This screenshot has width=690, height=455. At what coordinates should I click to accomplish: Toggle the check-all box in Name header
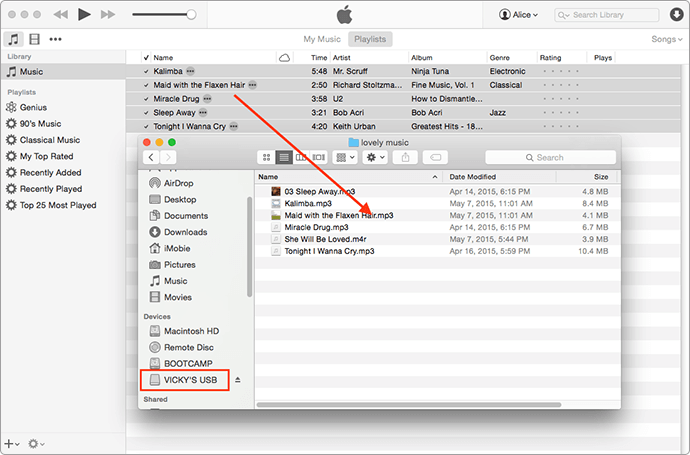coord(146,58)
